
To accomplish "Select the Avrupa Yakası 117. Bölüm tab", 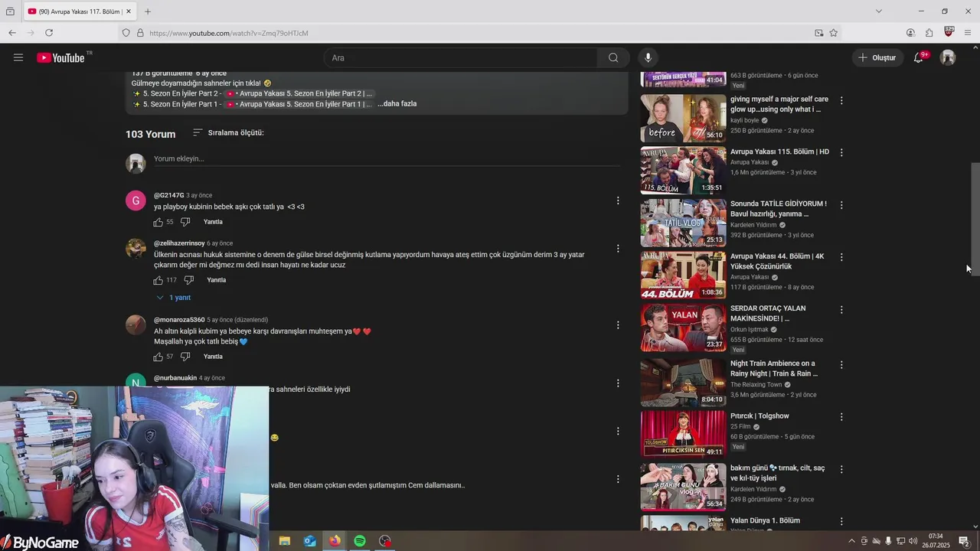I will tap(80, 11).
